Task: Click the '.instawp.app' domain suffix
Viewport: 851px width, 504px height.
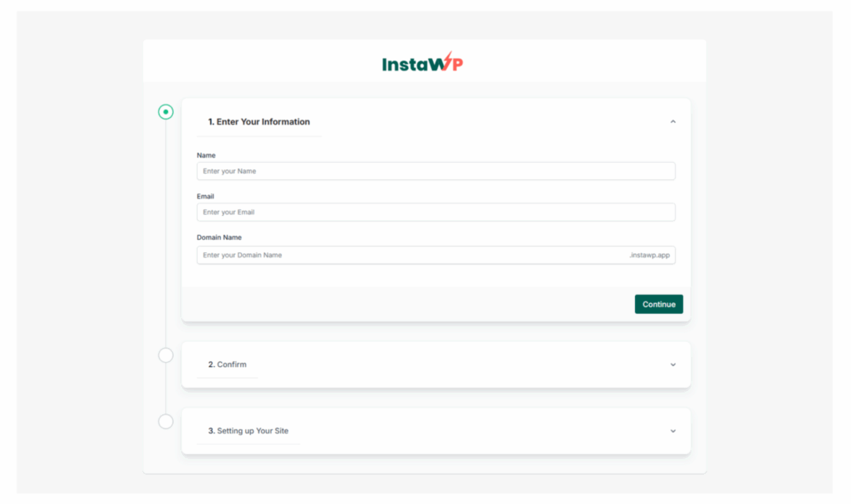Action: coord(650,255)
